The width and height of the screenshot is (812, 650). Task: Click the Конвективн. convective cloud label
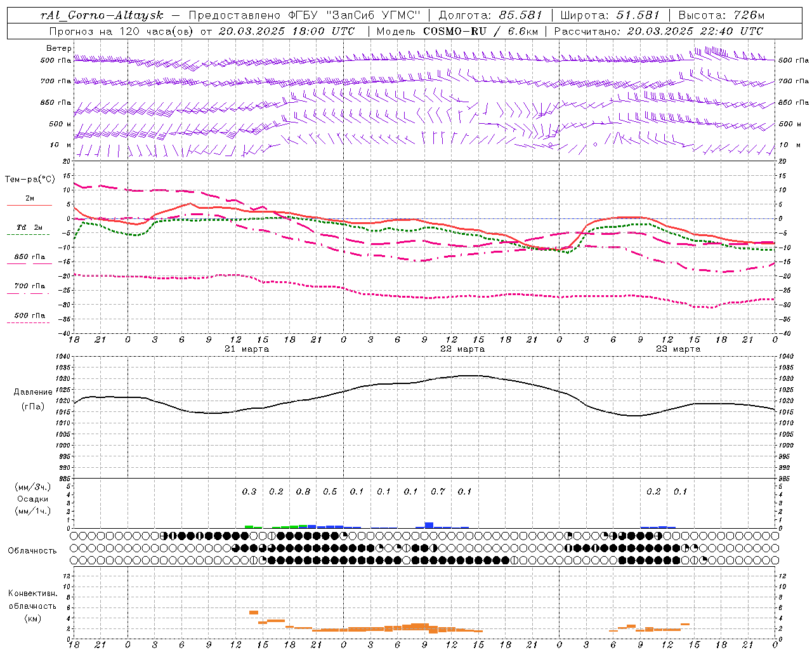point(32,594)
